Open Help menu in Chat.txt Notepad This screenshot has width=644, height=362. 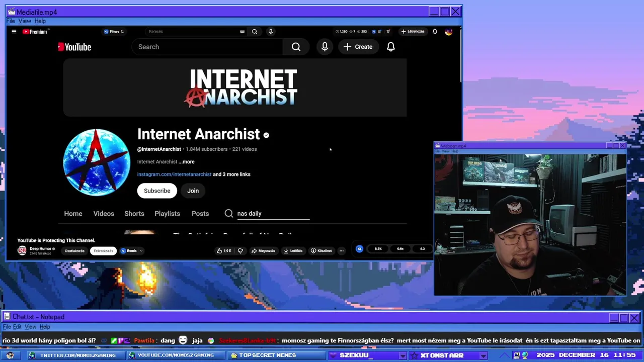(x=45, y=327)
